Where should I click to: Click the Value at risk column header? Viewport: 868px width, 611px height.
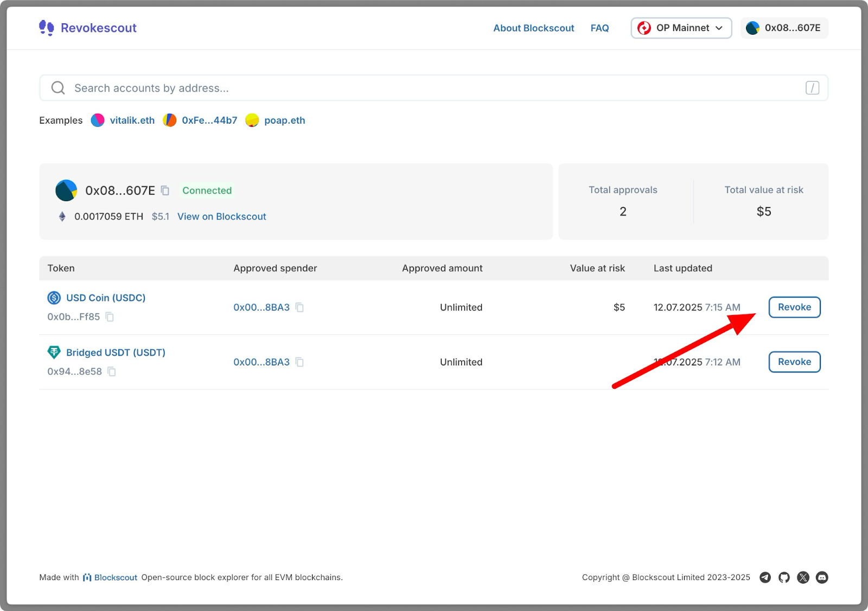click(x=597, y=268)
